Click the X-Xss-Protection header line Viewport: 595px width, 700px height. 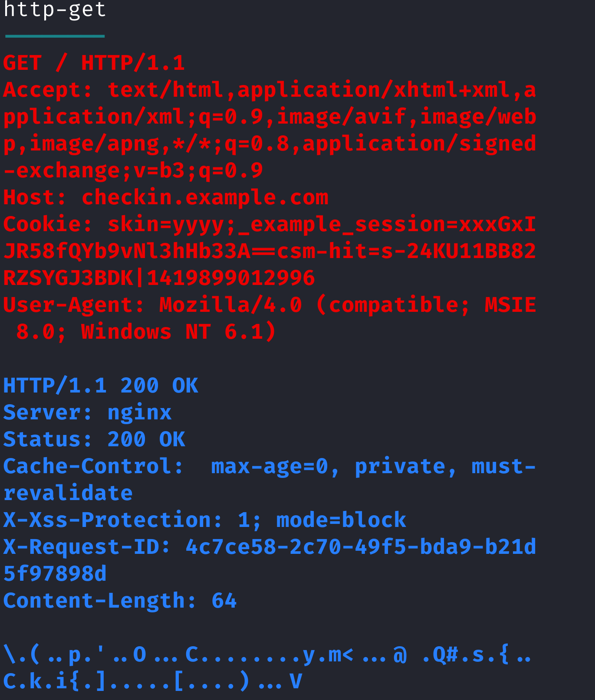tap(205, 520)
